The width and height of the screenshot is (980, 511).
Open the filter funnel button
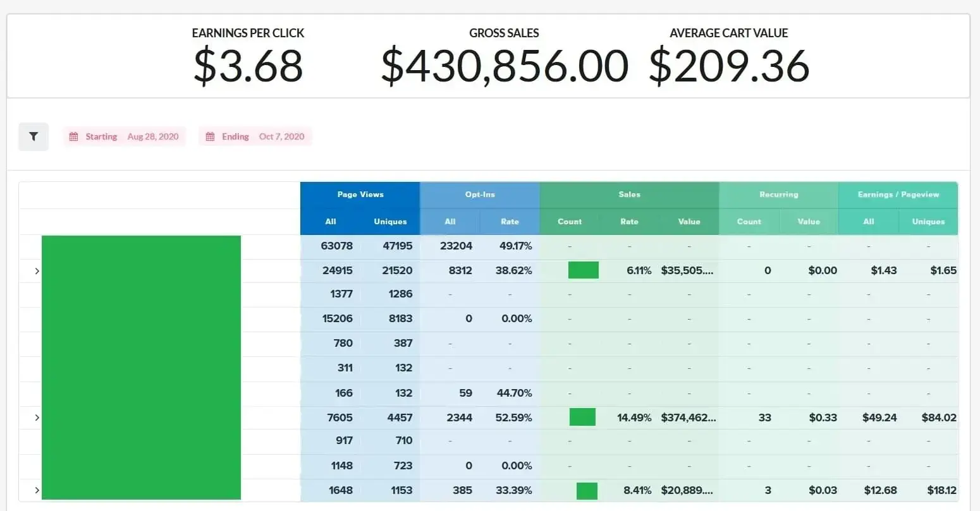click(x=34, y=136)
